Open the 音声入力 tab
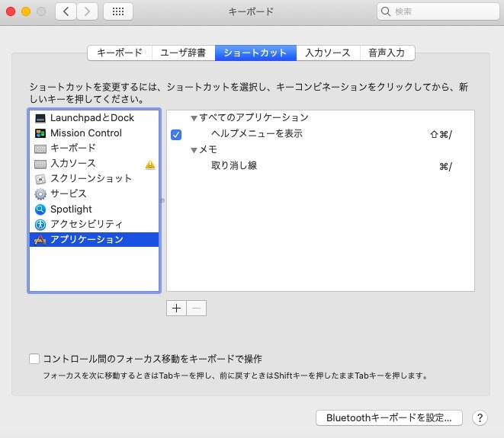Screen dimensions: 504x438 387,53
